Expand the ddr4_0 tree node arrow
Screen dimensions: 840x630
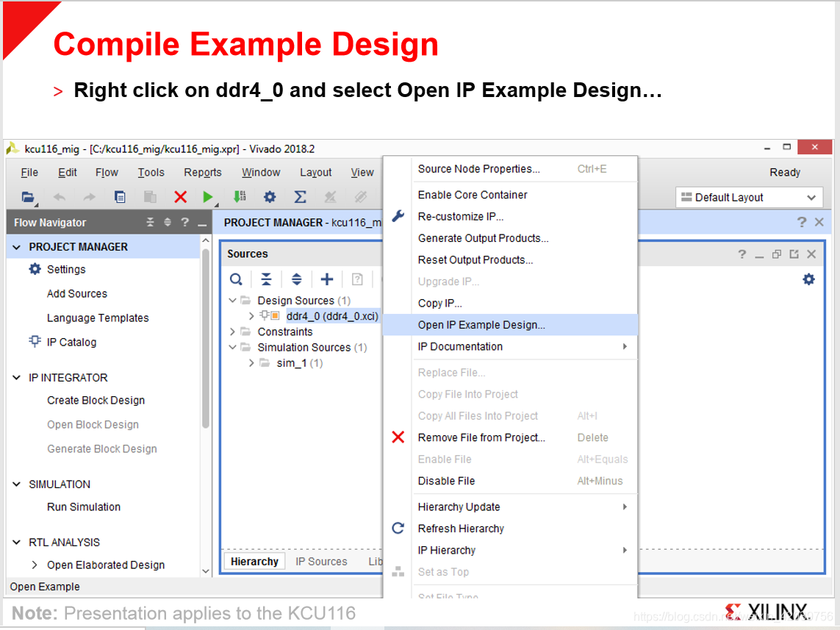(x=251, y=316)
